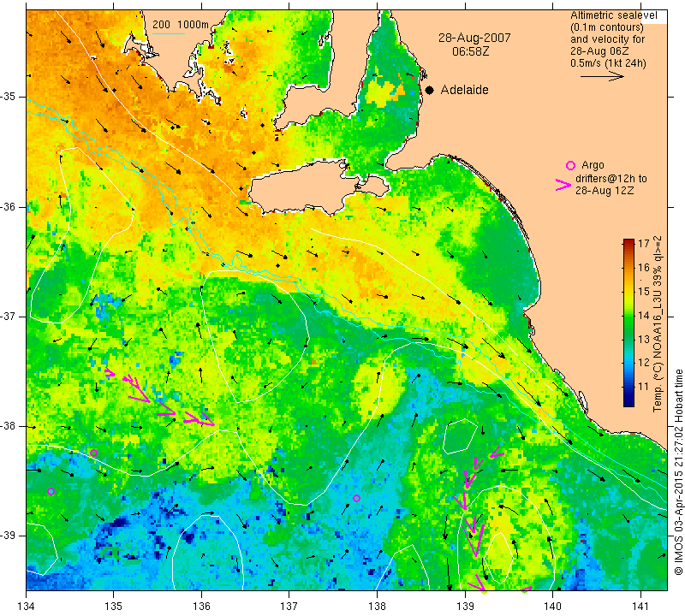The height and width of the screenshot is (616, 685).
Task: Click the temperature color bar at 14 green
Action: 628,315
